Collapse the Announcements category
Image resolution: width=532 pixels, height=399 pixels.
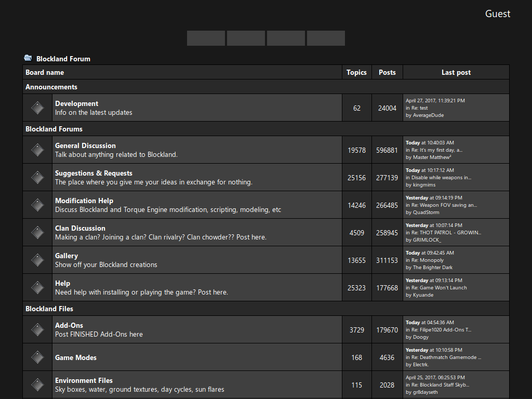coord(51,87)
